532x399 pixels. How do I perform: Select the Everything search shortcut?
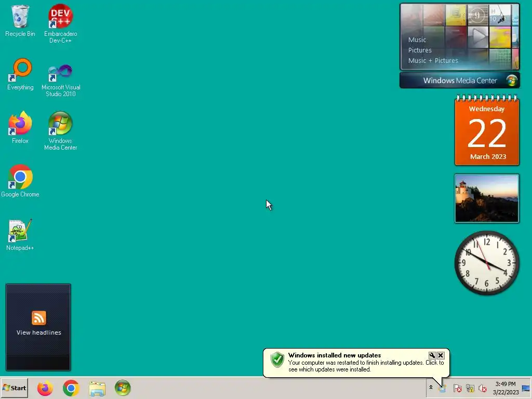pyautogui.click(x=20, y=74)
